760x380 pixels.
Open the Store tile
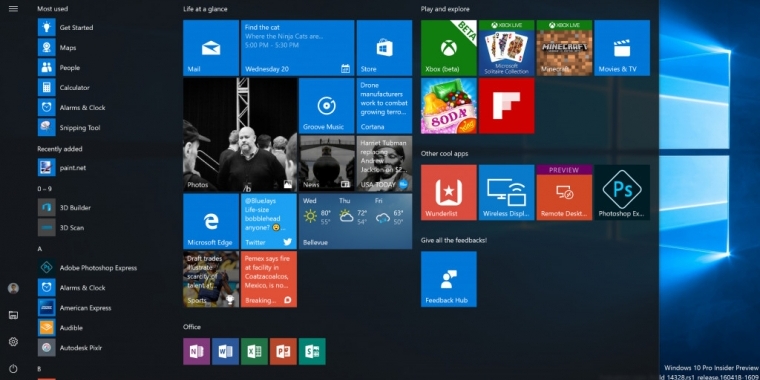pos(384,48)
